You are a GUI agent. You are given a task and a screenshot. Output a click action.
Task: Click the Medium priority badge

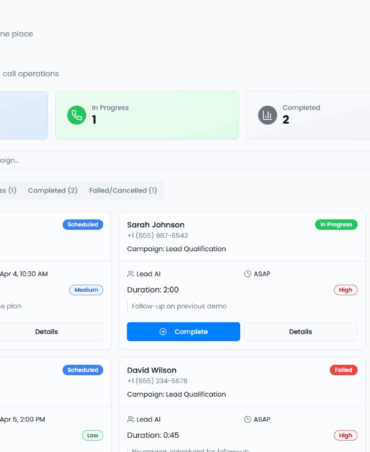point(86,290)
